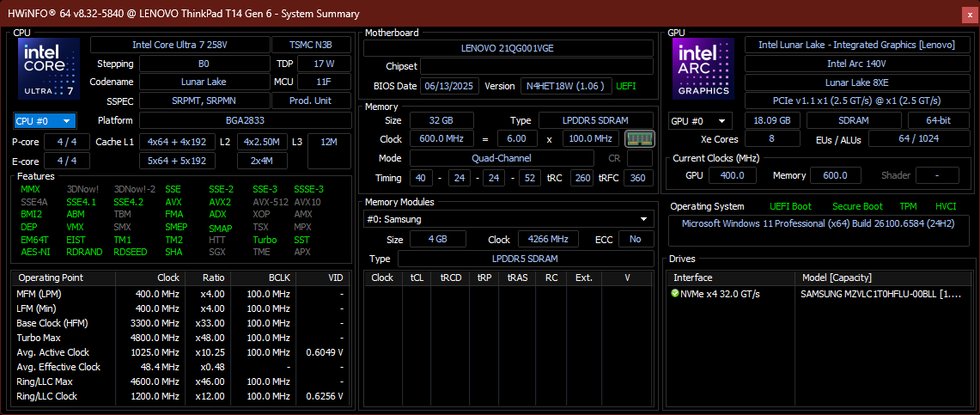This screenshot has height=415, width=980.
Task: Click the tCL column header in memory table
Action: click(x=417, y=278)
